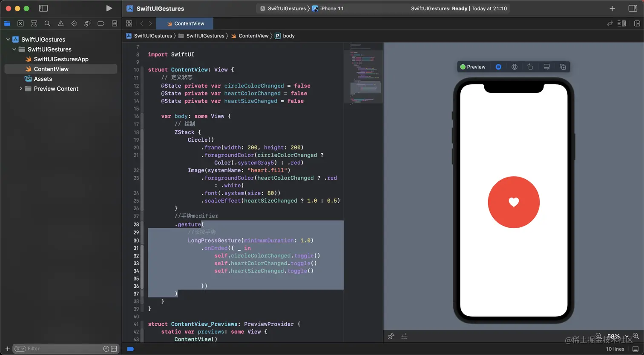Image resolution: width=644 pixels, height=355 pixels.
Task: Open the body symbol breadcrumb
Action: click(285, 36)
